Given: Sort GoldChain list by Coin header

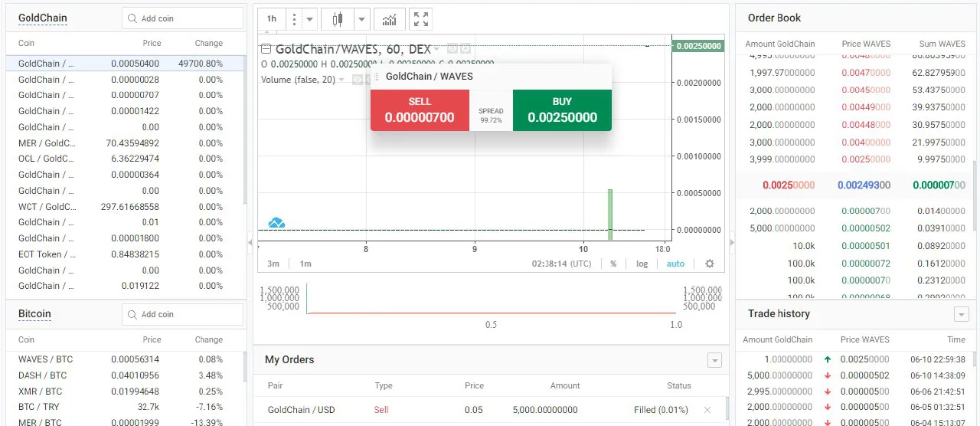Looking at the screenshot, I should click(x=26, y=43).
